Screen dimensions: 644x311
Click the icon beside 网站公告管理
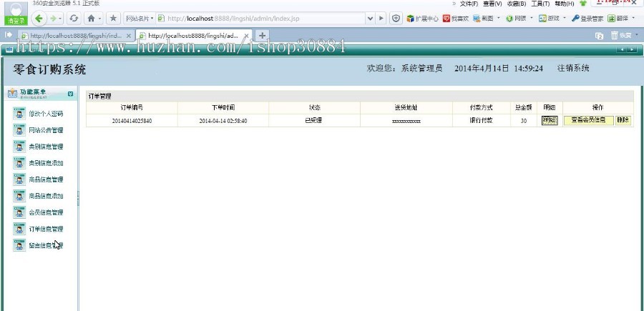[19, 130]
